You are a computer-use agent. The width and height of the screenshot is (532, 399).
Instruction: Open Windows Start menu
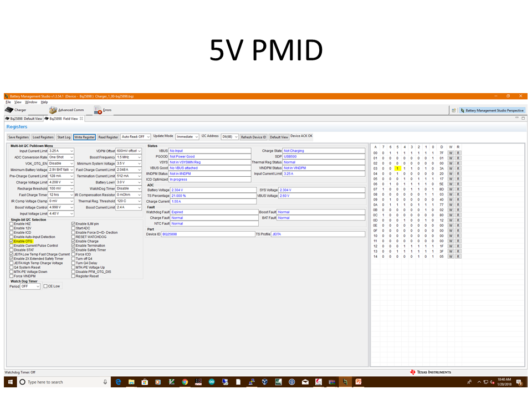click(x=11, y=382)
